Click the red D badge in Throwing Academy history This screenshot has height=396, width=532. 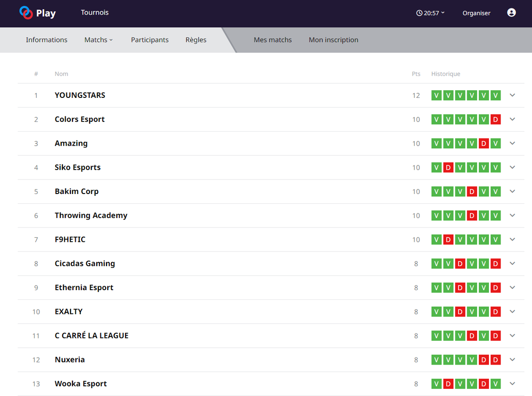tap(472, 215)
